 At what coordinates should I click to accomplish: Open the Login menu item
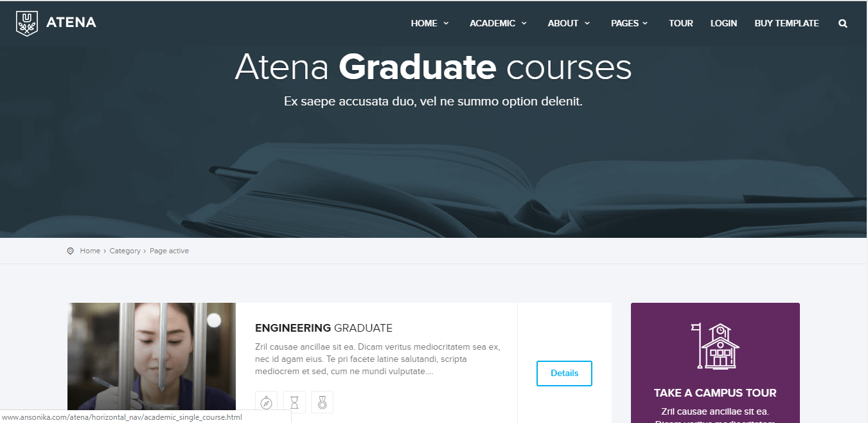tap(723, 23)
